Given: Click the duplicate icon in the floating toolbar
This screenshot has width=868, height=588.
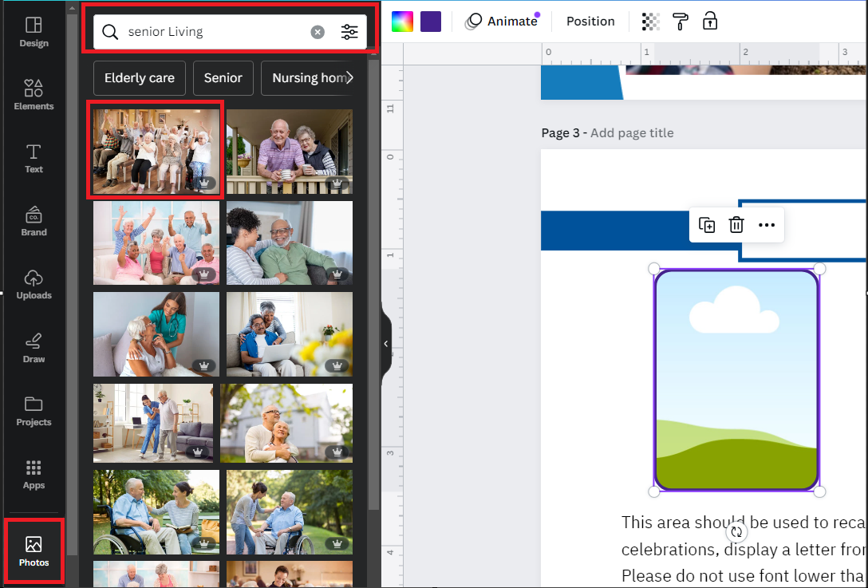Looking at the screenshot, I should point(707,225).
